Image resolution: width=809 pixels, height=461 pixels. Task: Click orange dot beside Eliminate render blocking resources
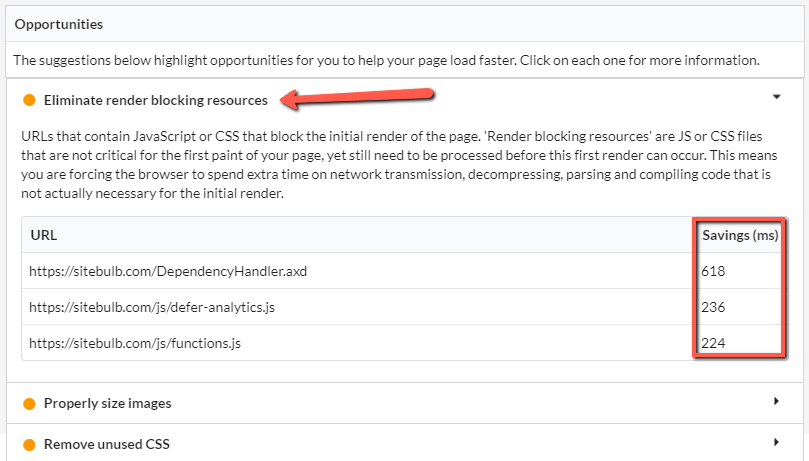(29, 100)
